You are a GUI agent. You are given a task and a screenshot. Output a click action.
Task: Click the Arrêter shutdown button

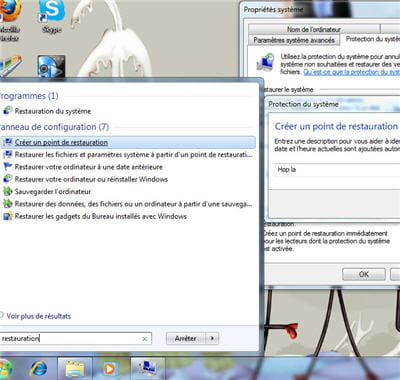point(186,339)
